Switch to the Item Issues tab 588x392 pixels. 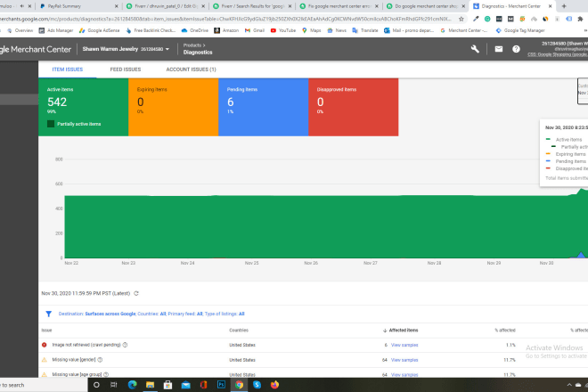[68, 69]
